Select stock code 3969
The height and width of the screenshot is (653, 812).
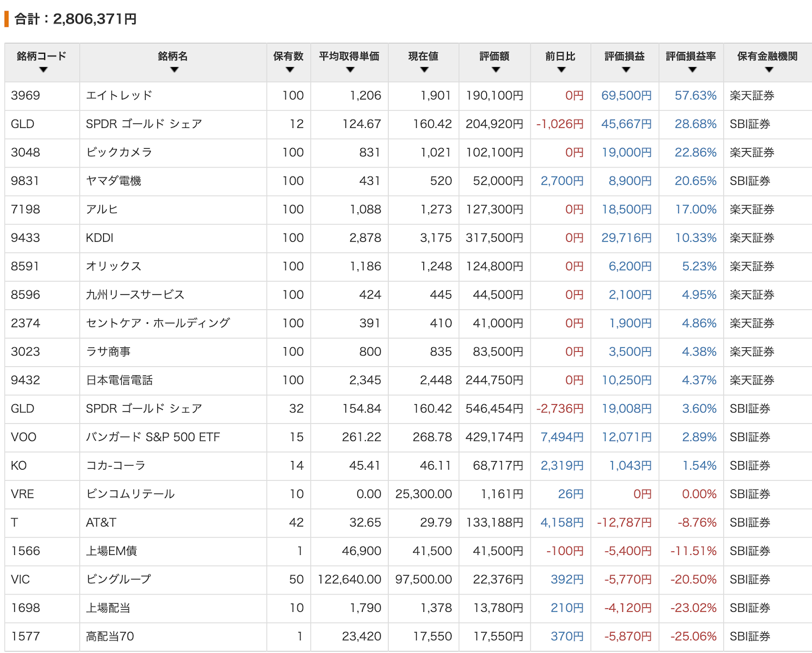25,95
